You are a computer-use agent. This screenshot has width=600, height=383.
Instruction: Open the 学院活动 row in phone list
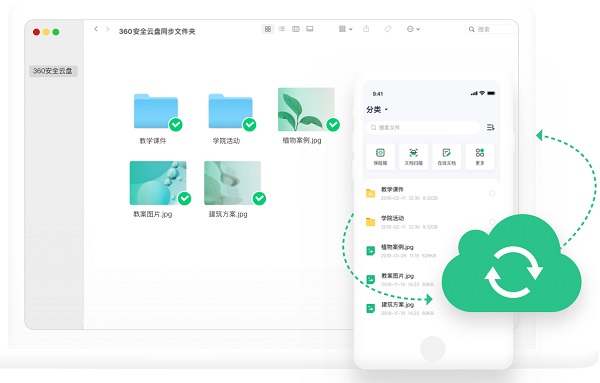pyautogui.click(x=431, y=222)
